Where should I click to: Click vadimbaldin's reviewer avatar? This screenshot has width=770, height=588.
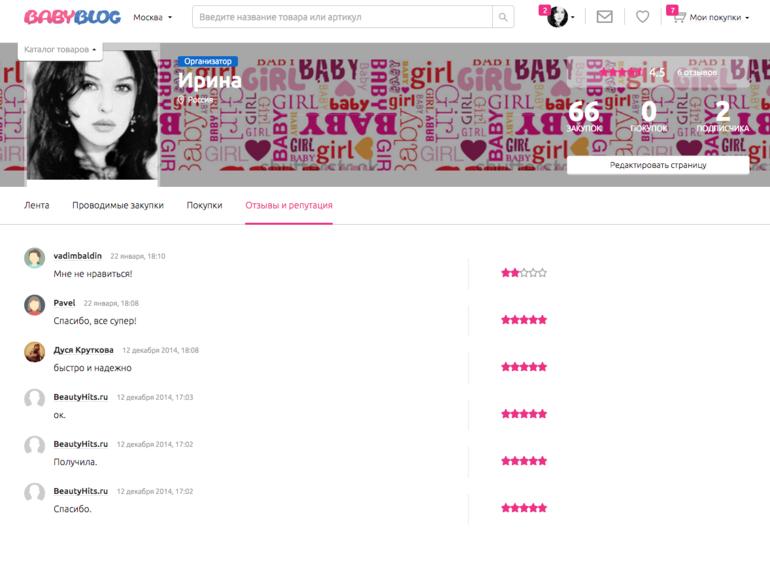(x=35, y=258)
